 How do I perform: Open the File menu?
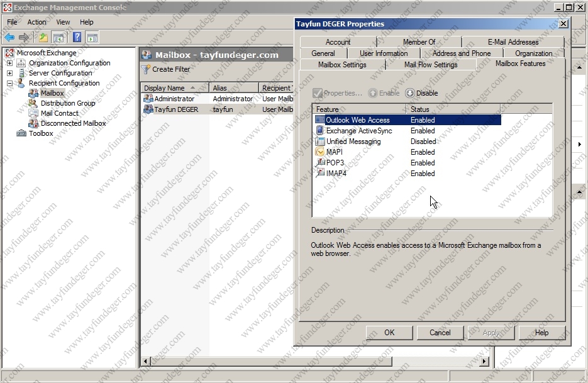(x=12, y=22)
